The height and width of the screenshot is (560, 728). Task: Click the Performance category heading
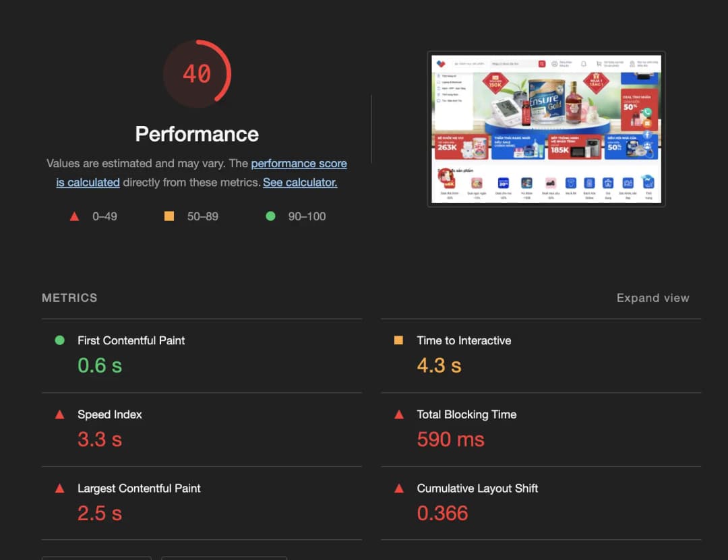[x=197, y=134]
